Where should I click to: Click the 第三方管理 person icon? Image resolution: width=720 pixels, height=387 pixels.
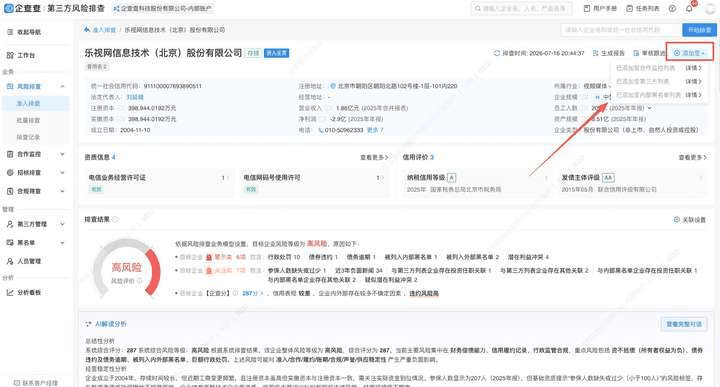(10, 224)
